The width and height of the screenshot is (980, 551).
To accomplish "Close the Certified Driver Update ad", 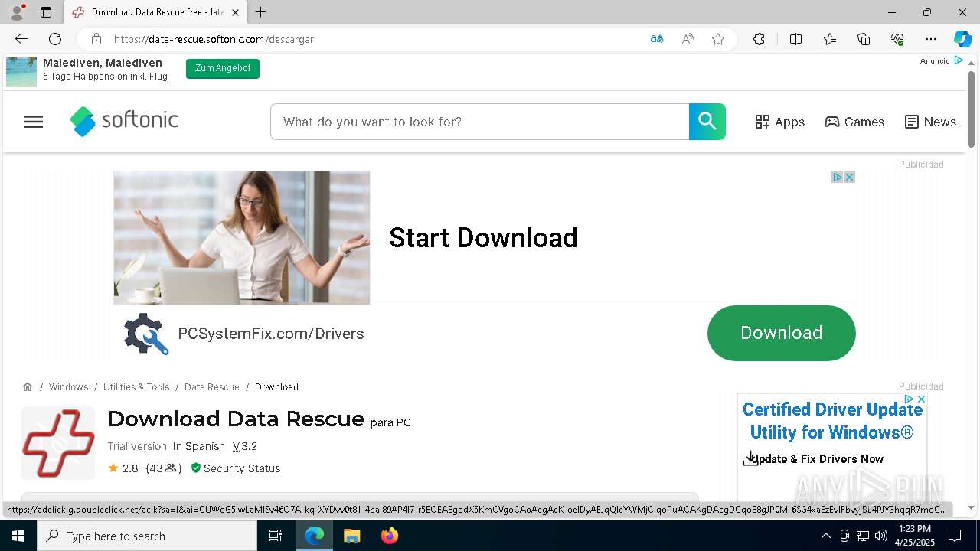I will point(921,399).
